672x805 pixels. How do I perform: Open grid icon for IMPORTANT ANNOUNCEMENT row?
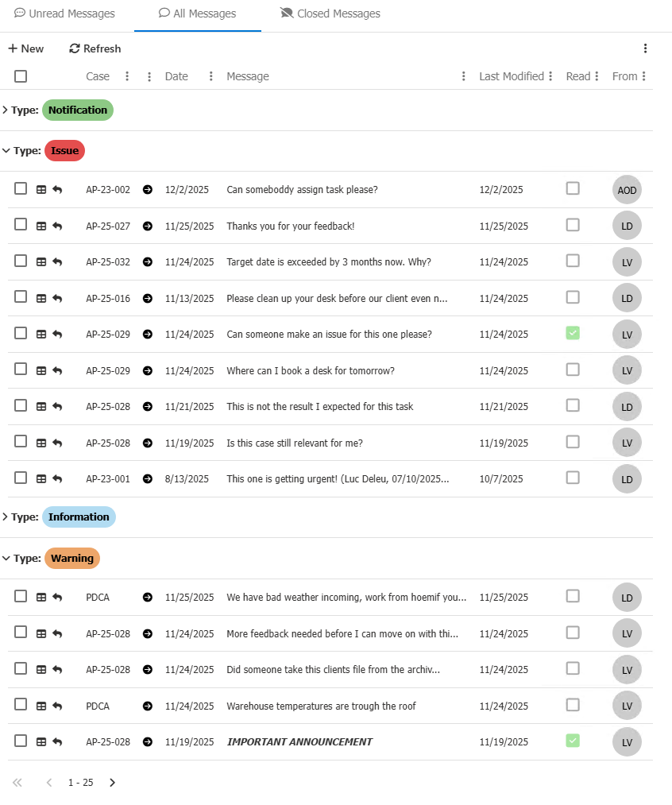(x=41, y=742)
